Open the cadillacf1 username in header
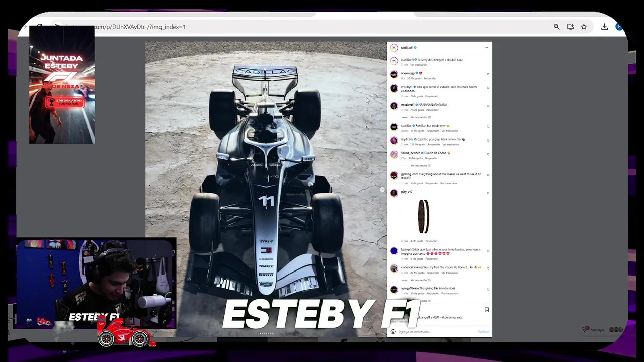644x362 pixels. (407, 48)
